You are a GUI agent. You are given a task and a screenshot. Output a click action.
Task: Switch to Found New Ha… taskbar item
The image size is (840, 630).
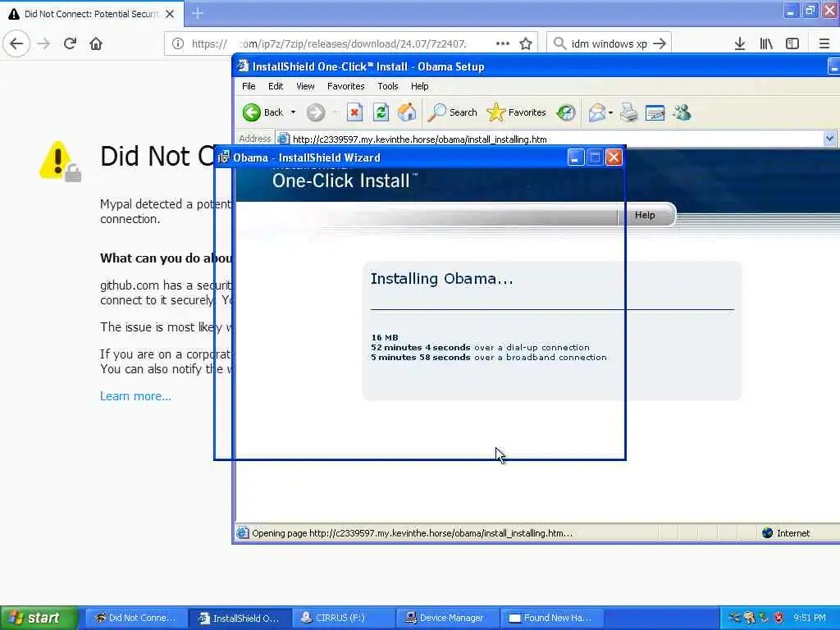coord(551,618)
